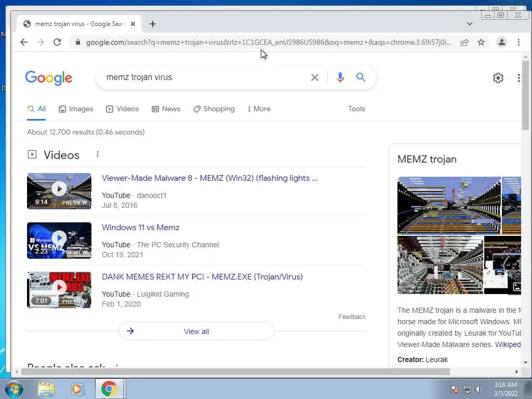Open Google quick settings gear

point(498,78)
